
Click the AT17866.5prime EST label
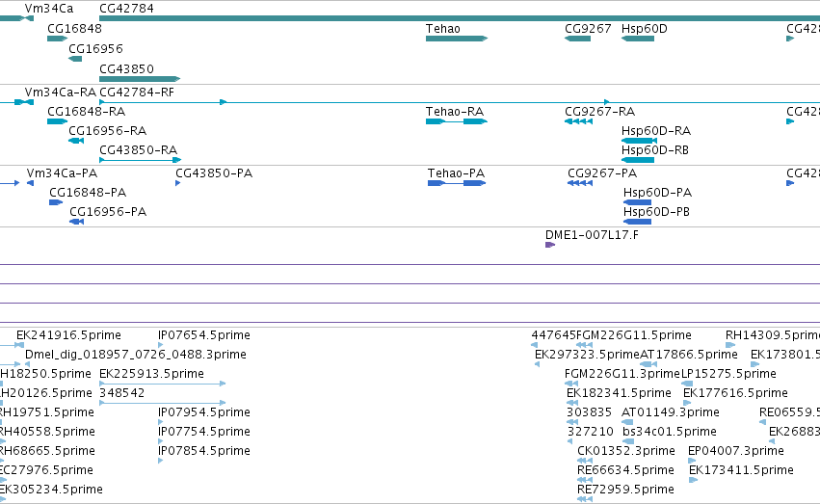point(689,355)
